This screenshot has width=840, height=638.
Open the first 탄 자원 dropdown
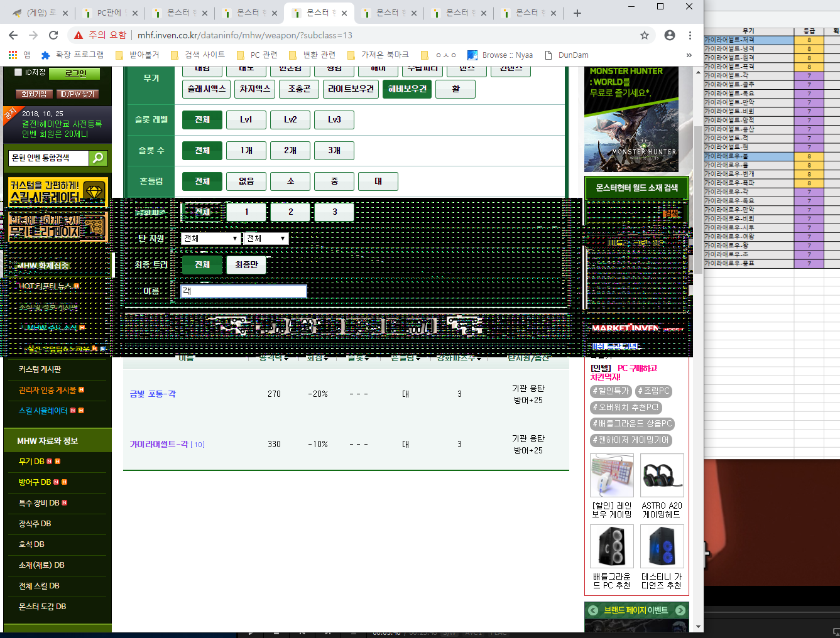[x=210, y=239]
